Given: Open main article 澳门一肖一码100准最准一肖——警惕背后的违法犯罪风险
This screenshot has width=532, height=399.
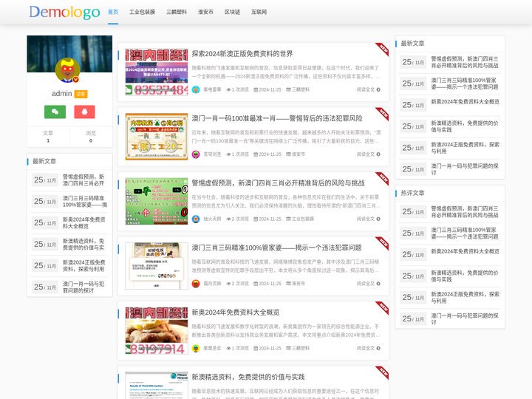Looking at the screenshot, I should click(277, 118).
